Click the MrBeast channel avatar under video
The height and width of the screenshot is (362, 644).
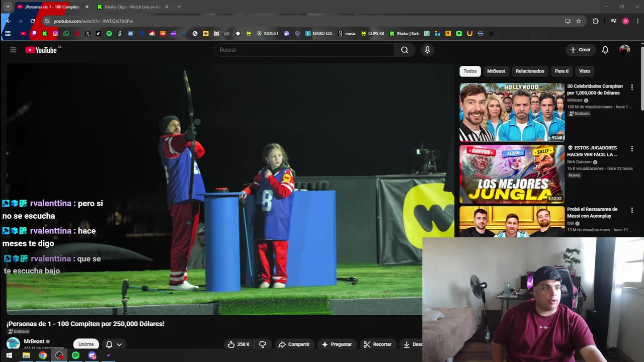tap(13, 343)
